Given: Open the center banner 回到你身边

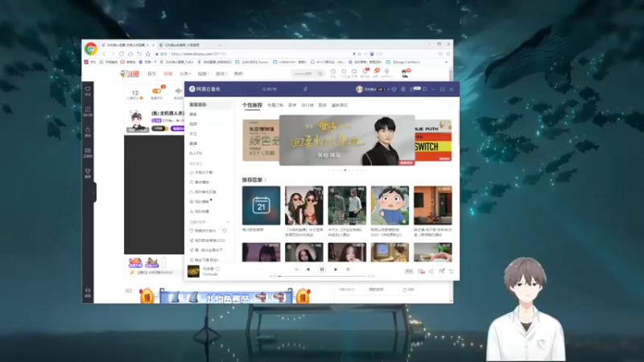Looking at the screenshot, I should 347,140.
